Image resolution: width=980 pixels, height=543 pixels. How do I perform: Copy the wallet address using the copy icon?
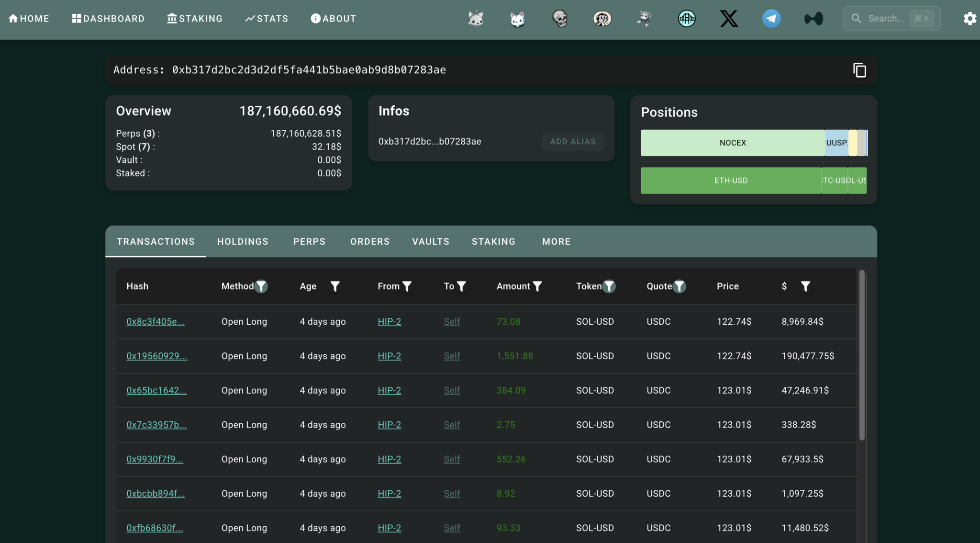click(x=859, y=70)
